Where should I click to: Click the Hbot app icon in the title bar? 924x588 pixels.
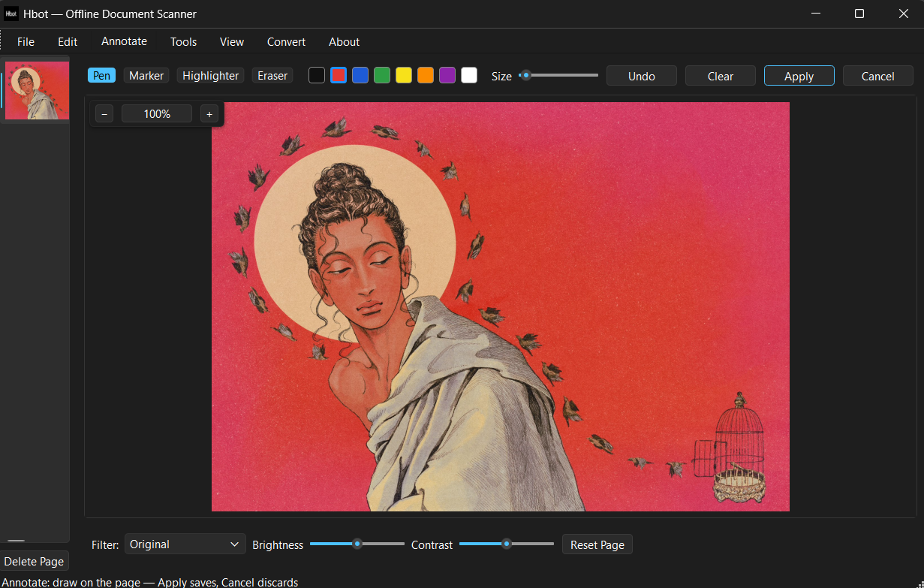tap(12, 14)
